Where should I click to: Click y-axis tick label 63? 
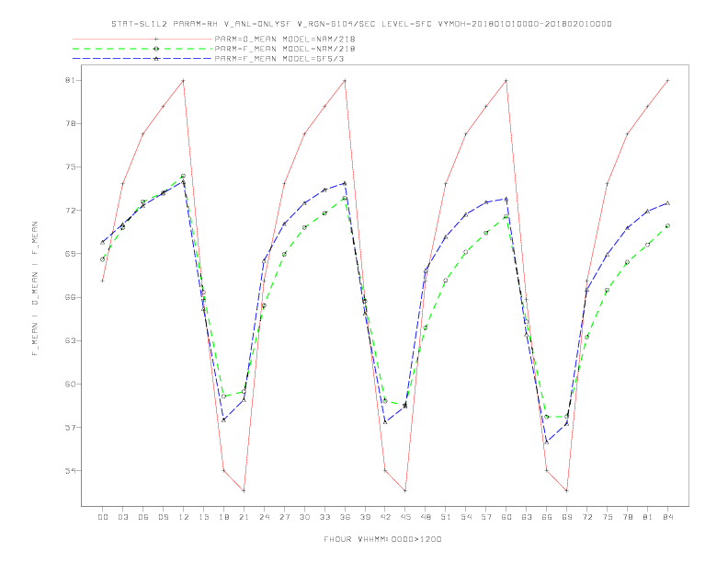[x=70, y=340]
